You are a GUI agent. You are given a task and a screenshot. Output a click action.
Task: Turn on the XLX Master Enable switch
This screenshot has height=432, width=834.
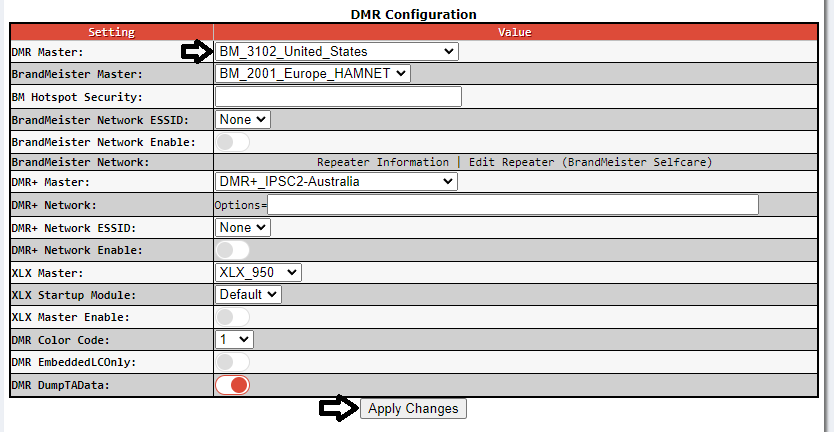[232, 317]
